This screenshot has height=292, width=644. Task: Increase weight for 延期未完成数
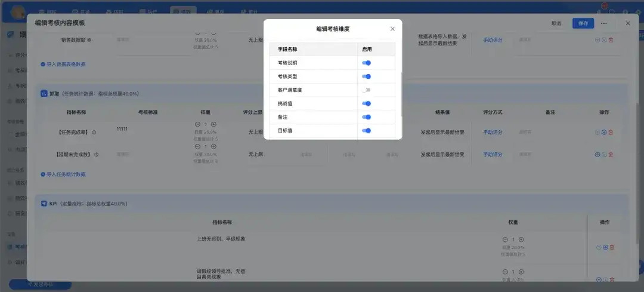coord(213,146)
